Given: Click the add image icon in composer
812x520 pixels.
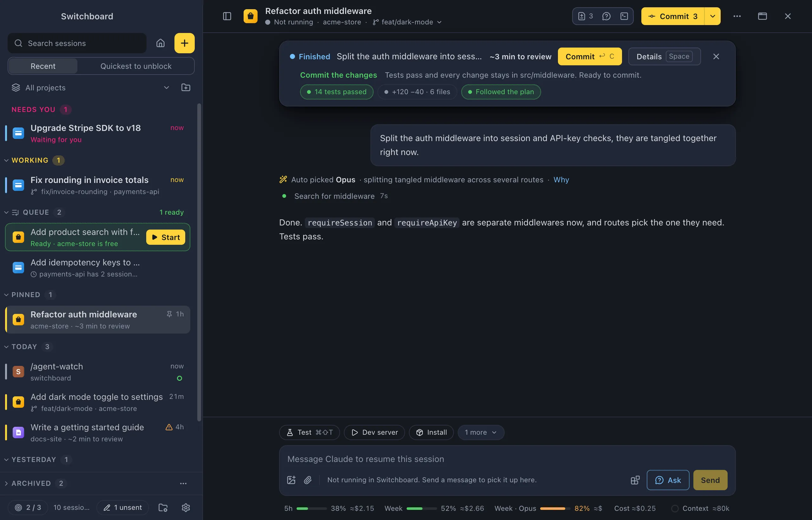Looking at the screenshot, I should click(x=291, y=480).
